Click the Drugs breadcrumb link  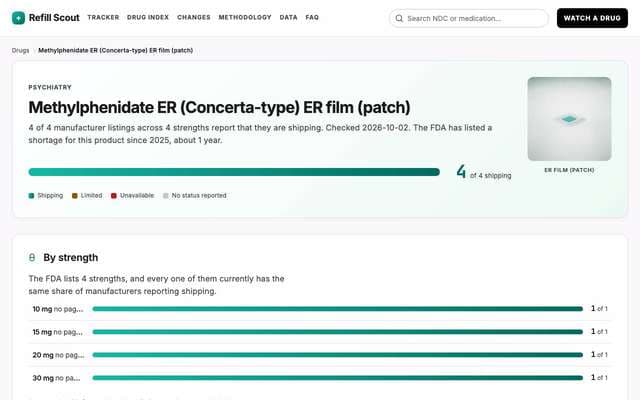[20, 51]
